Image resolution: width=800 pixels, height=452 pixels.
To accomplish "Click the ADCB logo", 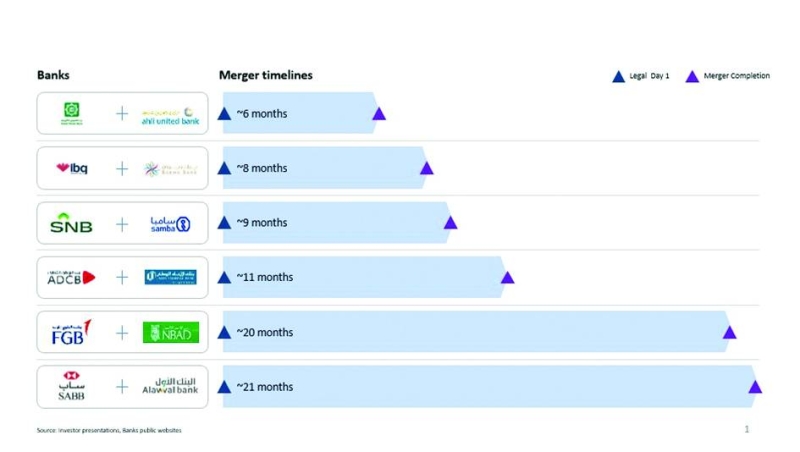I will 71,277.
